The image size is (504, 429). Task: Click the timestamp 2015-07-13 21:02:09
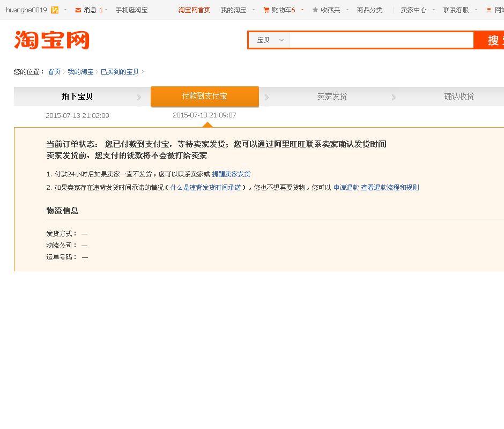(x=77, y=116)
